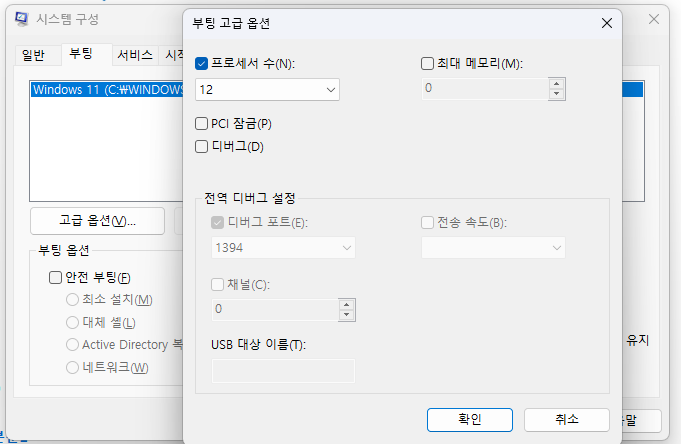
Task: Check the 전송 속도(B) checkbox
Action: pyautogui.click(x=427, y=223)
